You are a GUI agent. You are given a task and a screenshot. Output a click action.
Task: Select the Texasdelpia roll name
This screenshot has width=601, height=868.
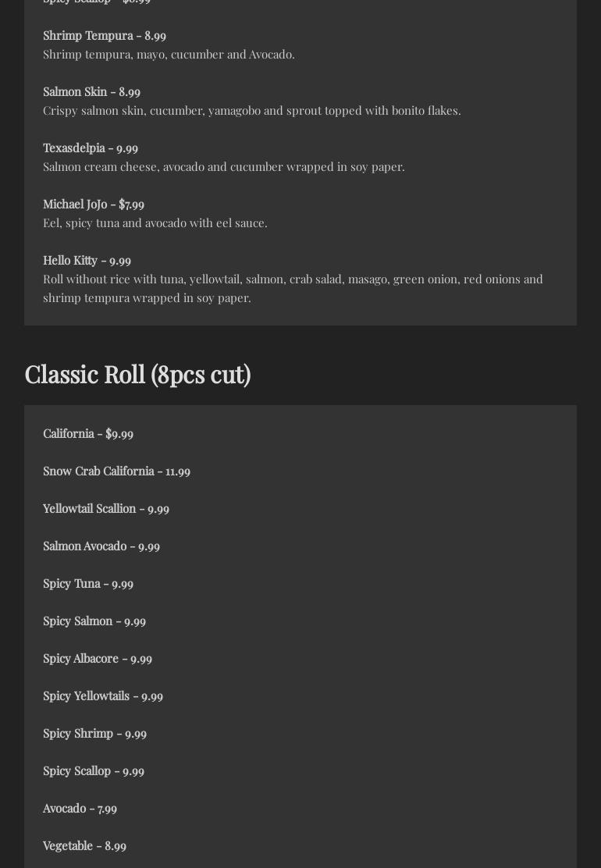[x=91, y=148]
